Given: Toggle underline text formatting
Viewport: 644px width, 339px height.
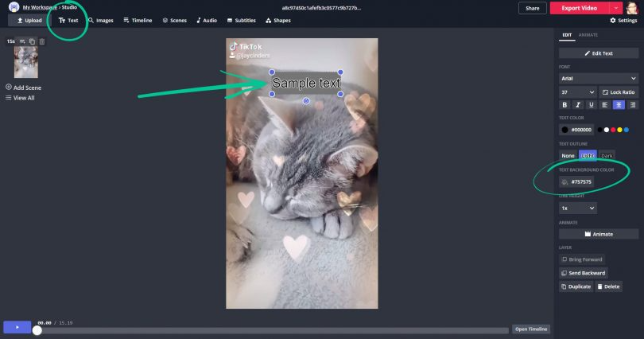Looking at the screenshot, I should click(x=591, y=104).
